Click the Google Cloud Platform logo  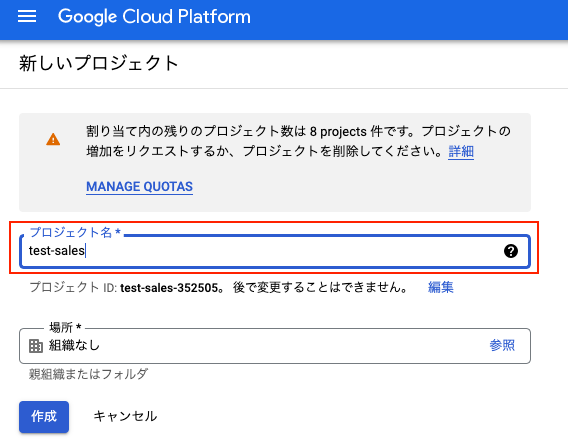pyautogui.click(x=154, y=17)
